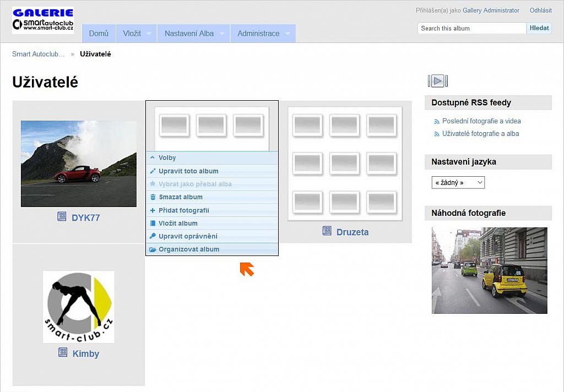Viewport: 564px width, 392px height.
Task: Click the folder icon for Organizovat album
Action: tap(153, 249)
